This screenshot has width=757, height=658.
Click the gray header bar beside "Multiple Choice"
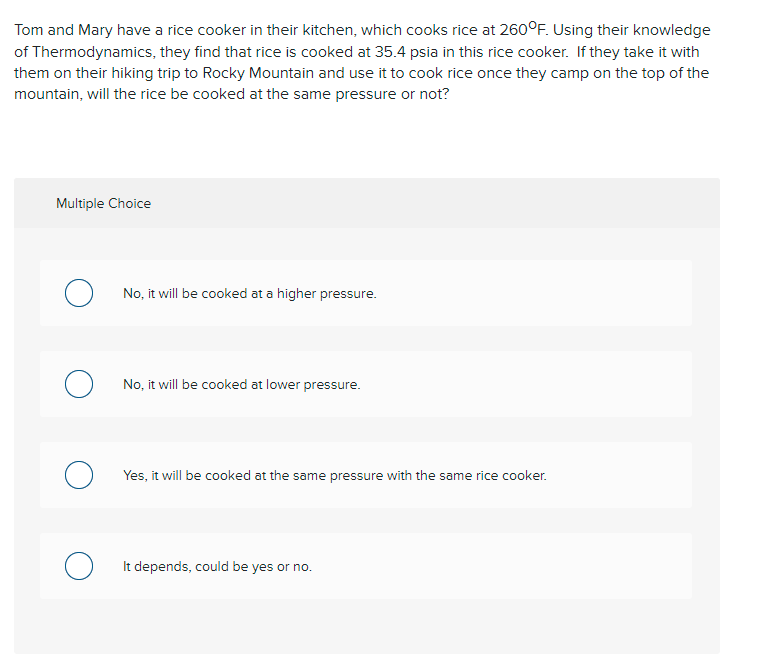pos(435,203)
